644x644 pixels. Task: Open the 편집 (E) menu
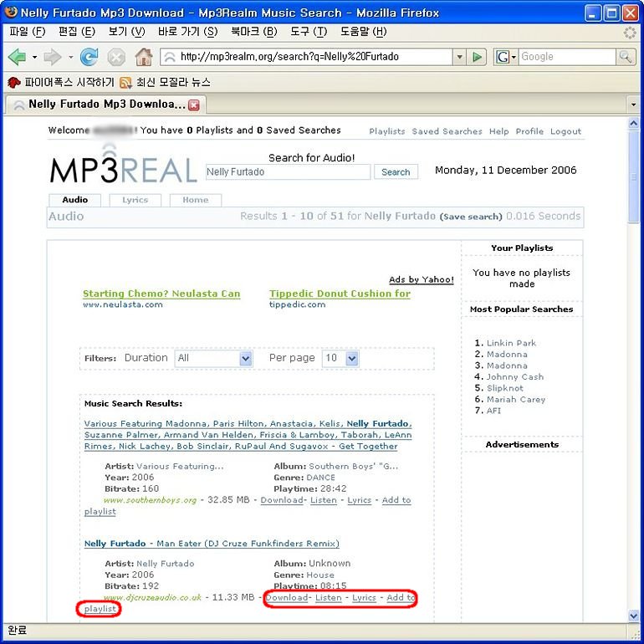(x=77, y=32)
